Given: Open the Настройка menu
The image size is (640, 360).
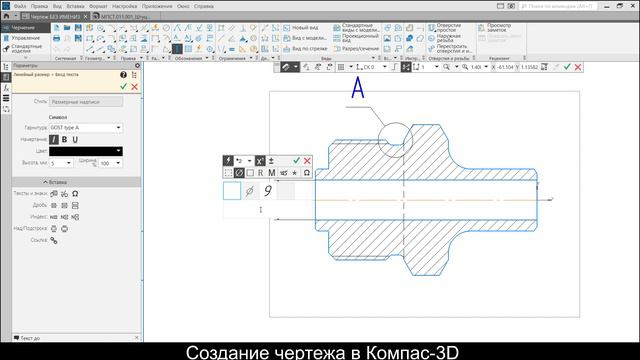Looking at the screenshot, I should 124,6.
